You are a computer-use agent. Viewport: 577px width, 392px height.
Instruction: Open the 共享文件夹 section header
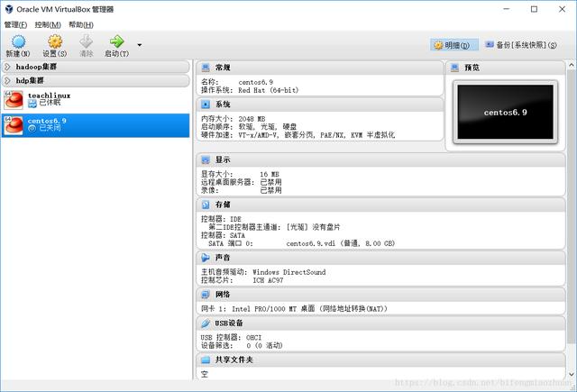380,360
